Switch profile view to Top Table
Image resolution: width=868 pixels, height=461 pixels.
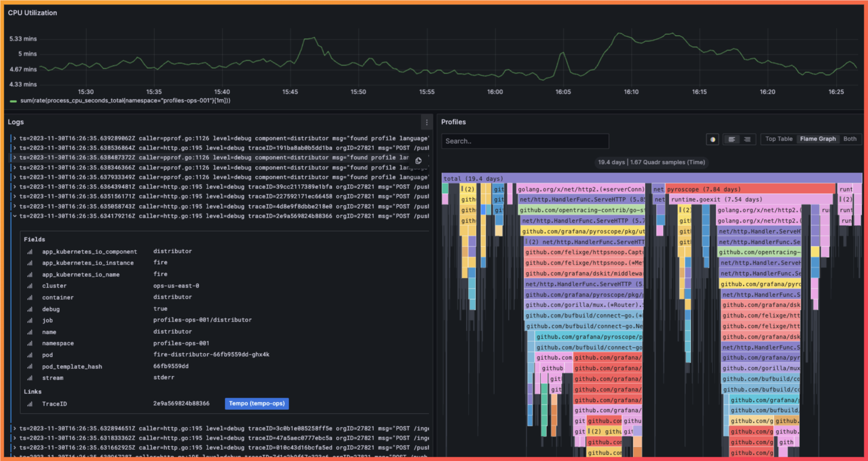[x=779, y=139]
